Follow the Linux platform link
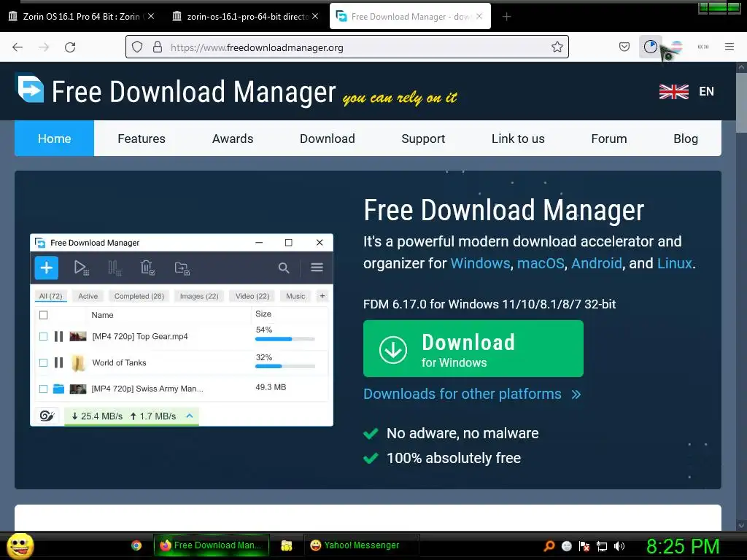The image size is (747, 560). tap(674, 263)
